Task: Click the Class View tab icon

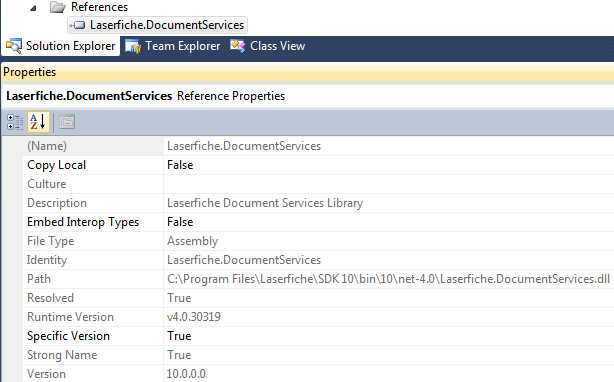Action: click(x=238, y=46)
